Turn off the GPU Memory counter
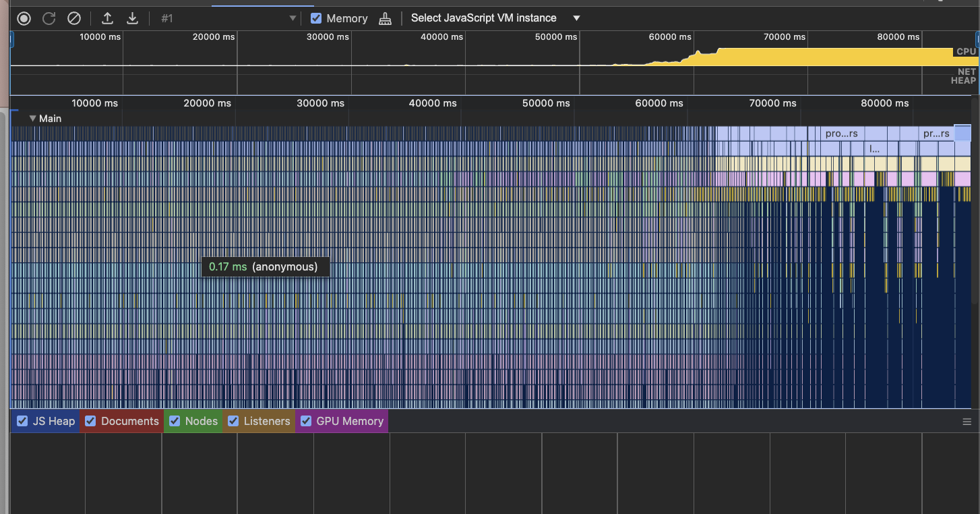 click(306, 421)
